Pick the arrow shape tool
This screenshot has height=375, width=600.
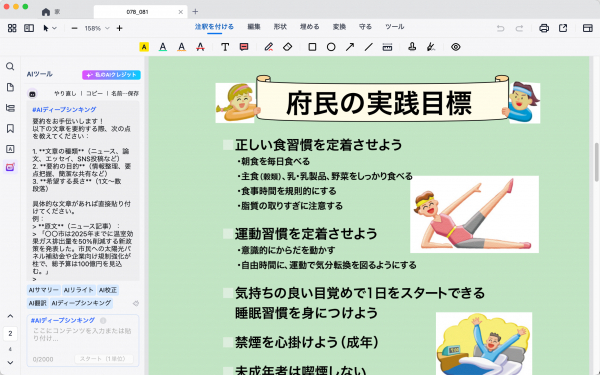(x=350, y=47)
